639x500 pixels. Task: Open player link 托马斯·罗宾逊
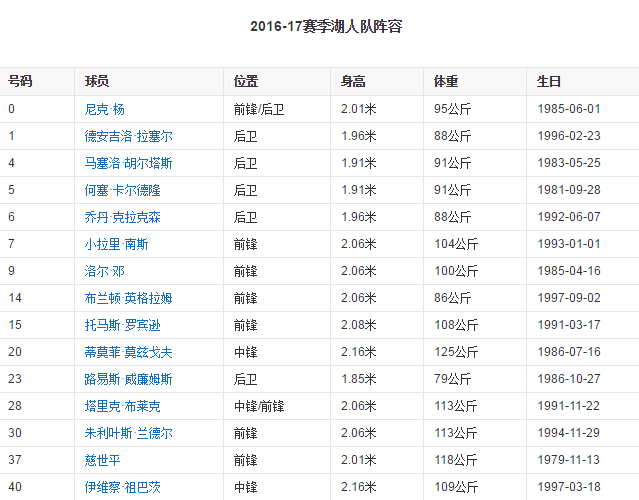[x=122, y=325]
